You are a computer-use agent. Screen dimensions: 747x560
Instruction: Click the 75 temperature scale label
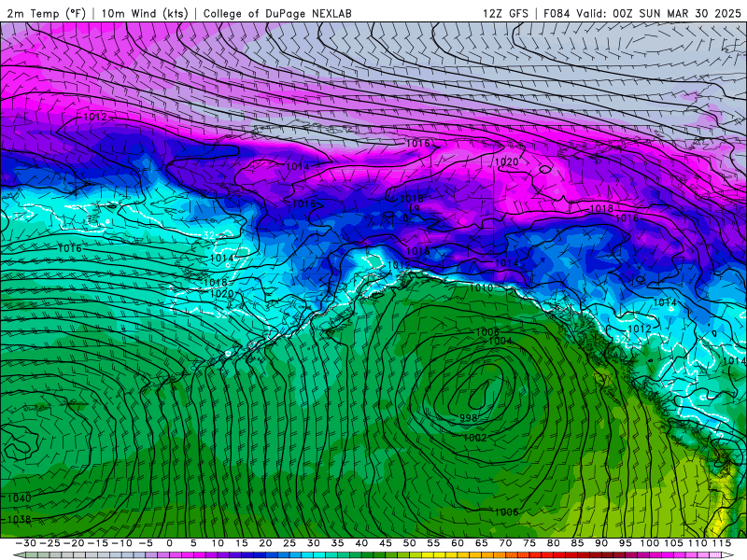point(529,543)
